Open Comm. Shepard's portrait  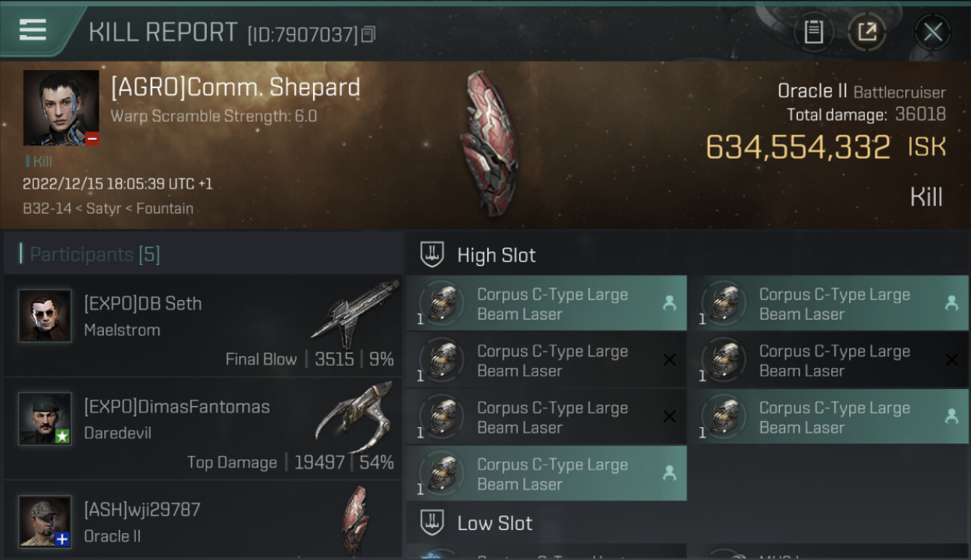pyautogui.click(x=61, y=108)
